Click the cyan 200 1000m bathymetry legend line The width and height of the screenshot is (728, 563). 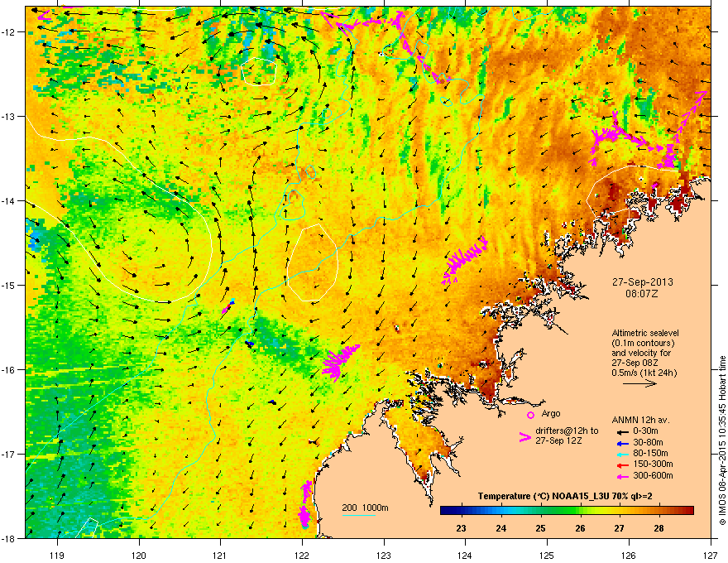(x=358, y=515)
